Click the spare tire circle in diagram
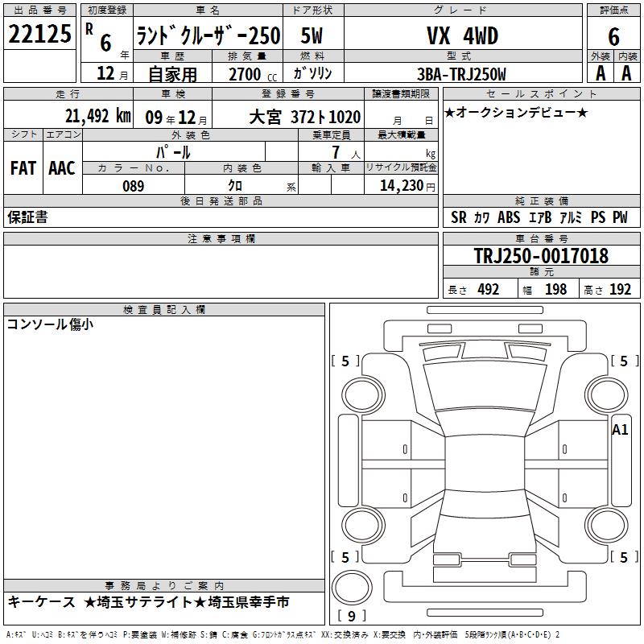This screenshot has height=644, width=644. click(352, 587)
